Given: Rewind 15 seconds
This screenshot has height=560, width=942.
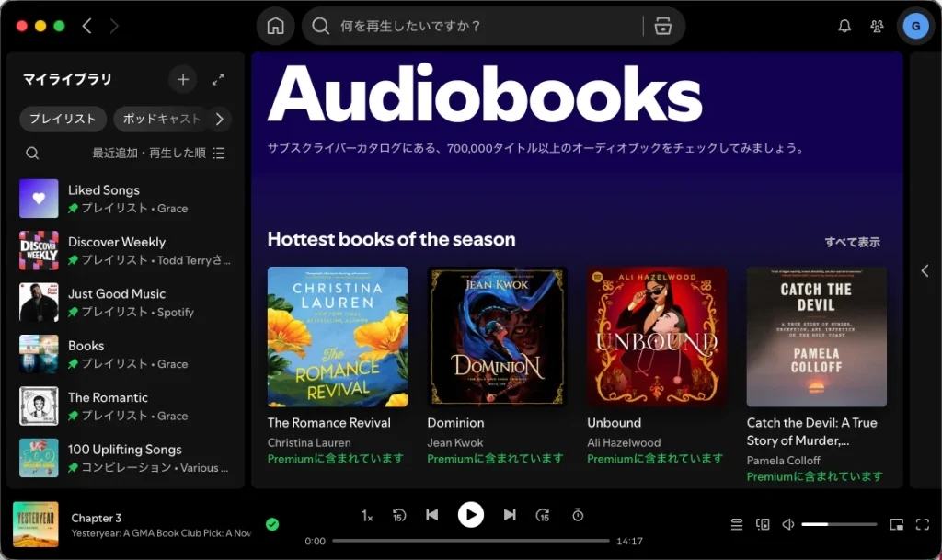Looking at the screenshot, I should pos(399,515).
